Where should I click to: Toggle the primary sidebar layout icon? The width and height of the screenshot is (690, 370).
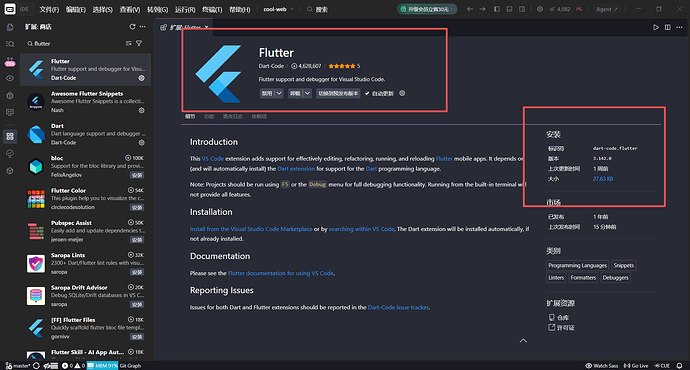click(x=496, y=9)
